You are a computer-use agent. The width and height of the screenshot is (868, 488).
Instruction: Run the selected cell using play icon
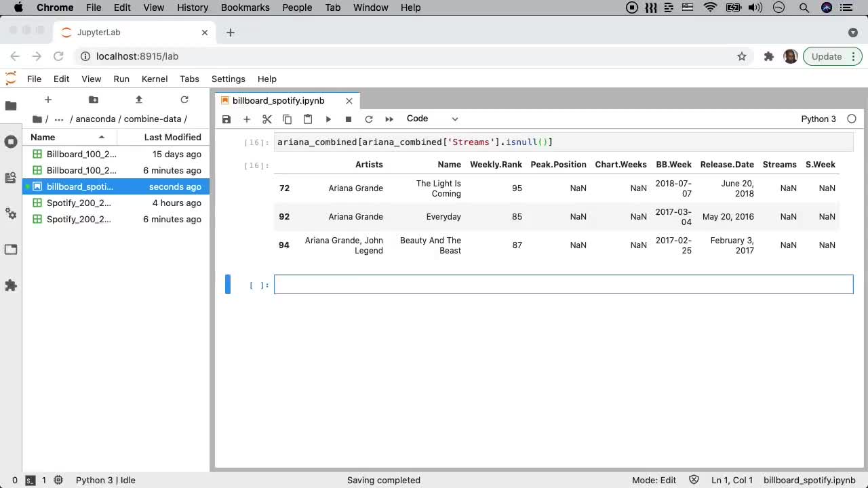328,119
